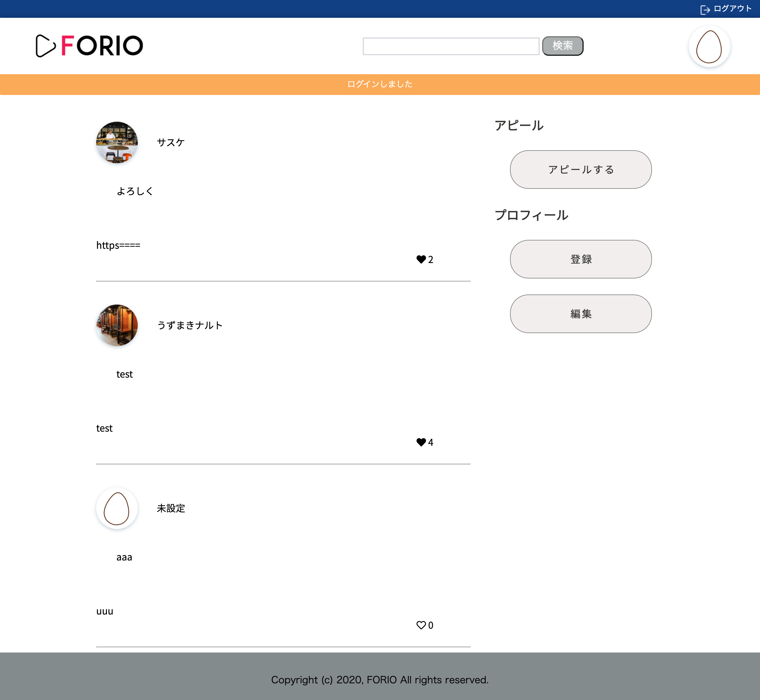The height and width of the screenshot is (700, 760).
Task: Dismiss the ログインしました notification banner
Action: coord(380,84)
